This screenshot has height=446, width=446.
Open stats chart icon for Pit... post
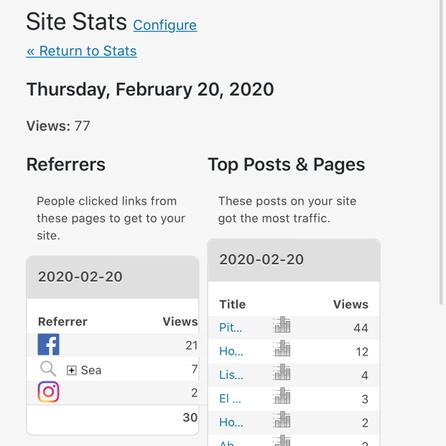(282, 325)
